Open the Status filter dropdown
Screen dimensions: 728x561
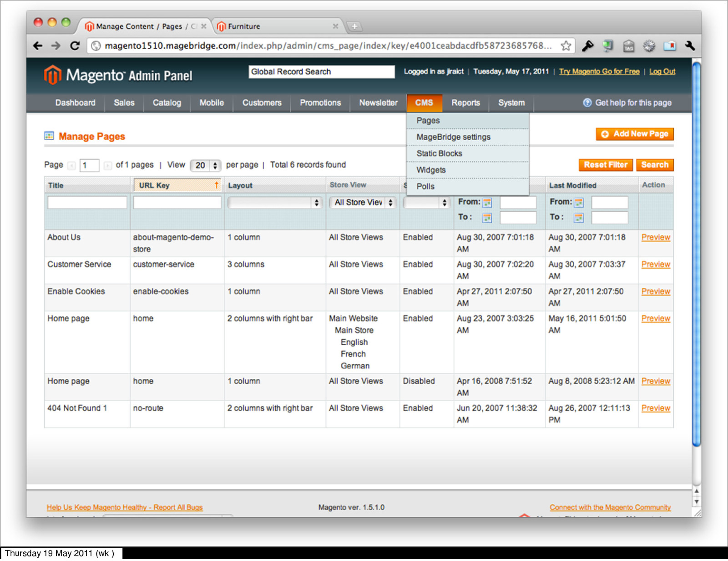[x=427, y=203]
